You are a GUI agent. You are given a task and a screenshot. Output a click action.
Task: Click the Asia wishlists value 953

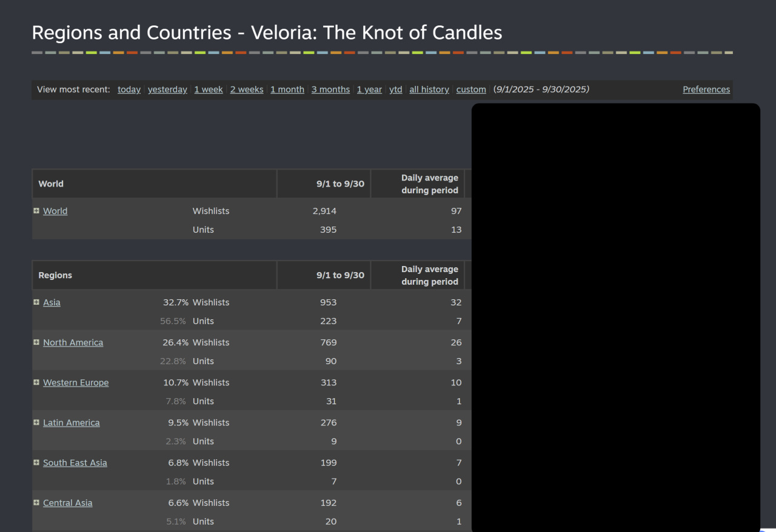pos(328,302)
